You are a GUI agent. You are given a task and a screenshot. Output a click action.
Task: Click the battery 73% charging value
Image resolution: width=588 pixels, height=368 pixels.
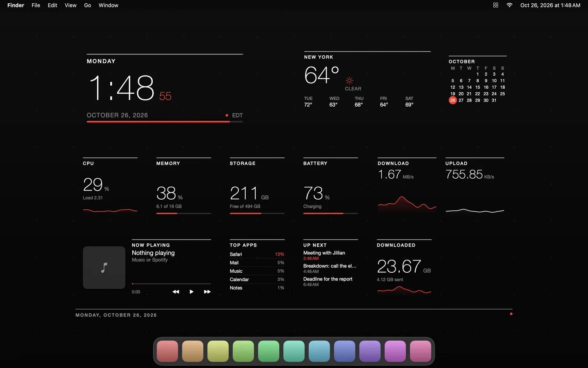coord(316,193)
